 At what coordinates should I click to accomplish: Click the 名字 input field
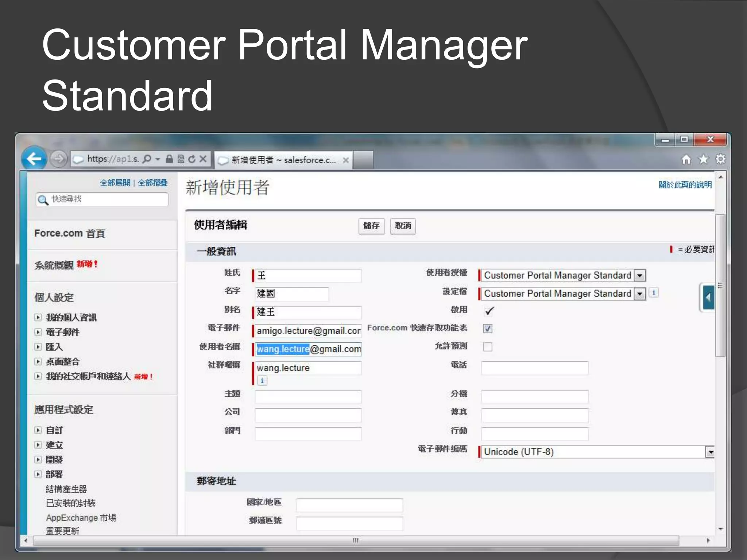[x=292, y=294]
